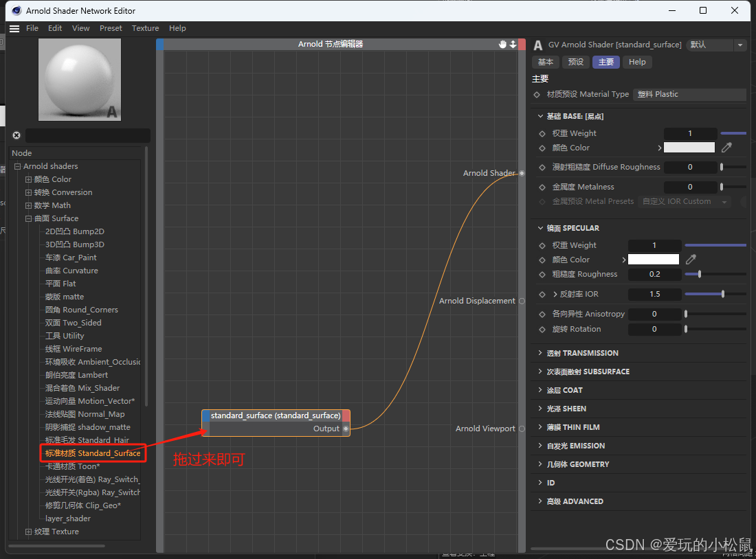Viewport: 756px width, 559px height.
Task: Select 车漆 Car_Paint shader
Action: coord(71,258)
